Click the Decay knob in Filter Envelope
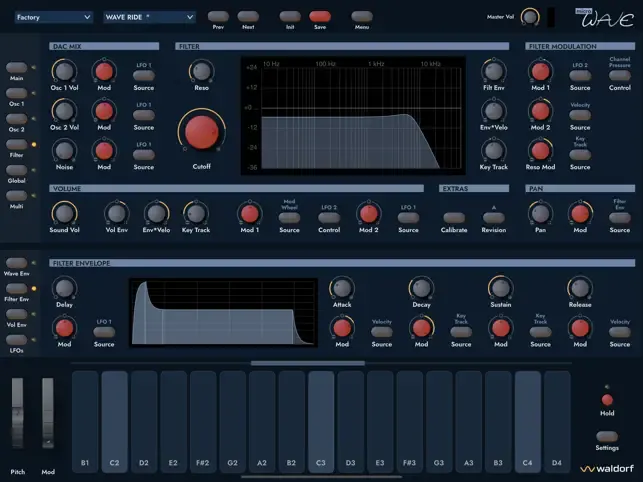The image size is (643, 482). point(421,288)
